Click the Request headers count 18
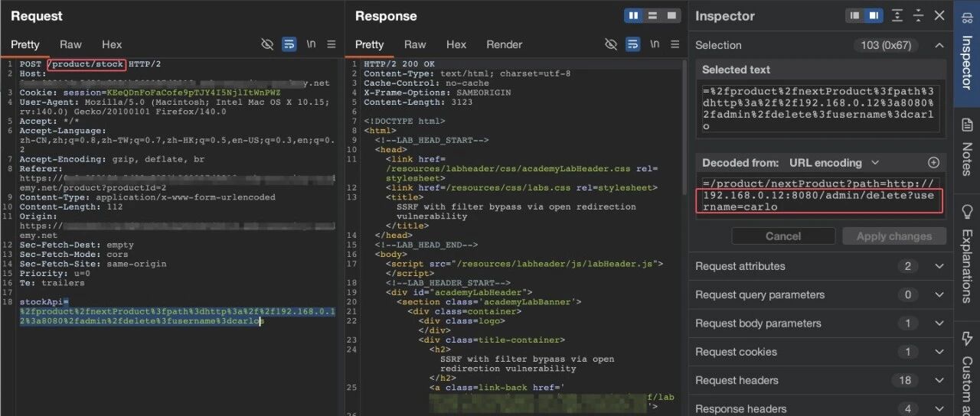This screenshot has width=980, height=416. coord(905,380)
